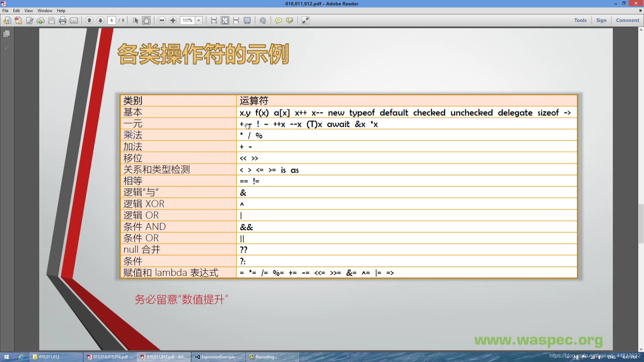Open the Tools pane
Image resolution: width=644 pixels, height=362 pixels.
(580, 20)
